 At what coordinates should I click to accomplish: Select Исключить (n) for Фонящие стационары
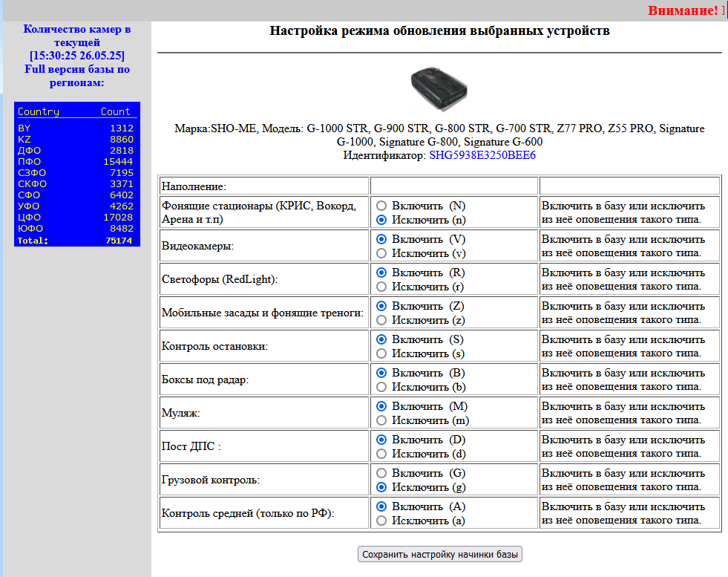381,220
